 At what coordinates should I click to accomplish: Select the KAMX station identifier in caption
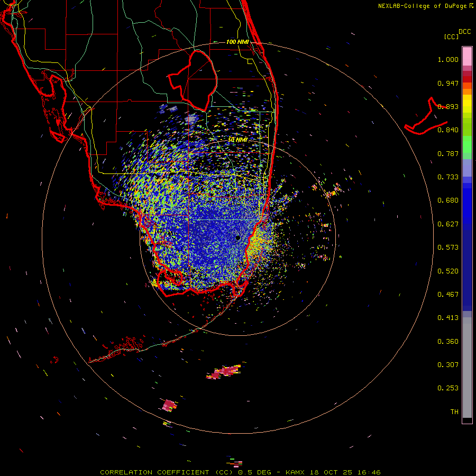click(x=295, y=472)
